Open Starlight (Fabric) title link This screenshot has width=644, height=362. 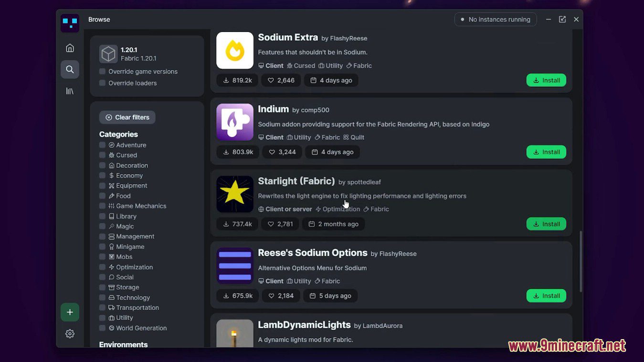click(x=296, y=181)
